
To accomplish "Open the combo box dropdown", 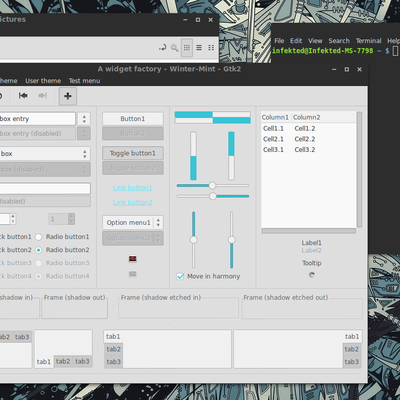I will click(85, 154).
